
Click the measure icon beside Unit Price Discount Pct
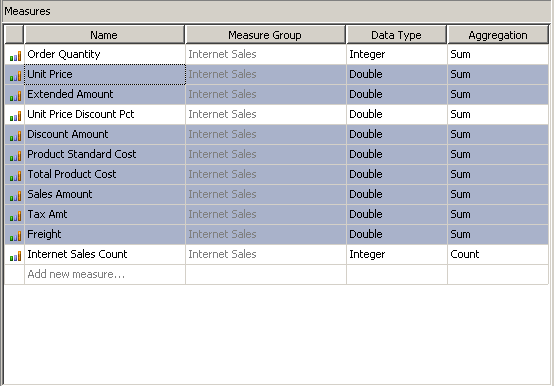[15, 116]
